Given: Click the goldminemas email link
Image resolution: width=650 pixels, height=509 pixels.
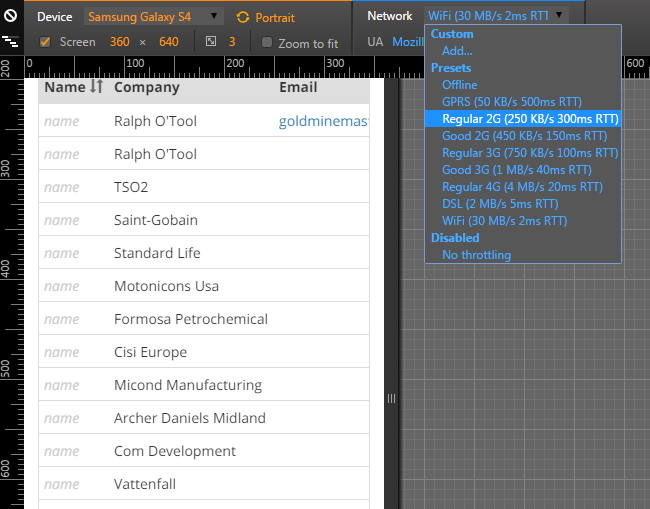Looking at the screenshot, I should pos(323,121).
